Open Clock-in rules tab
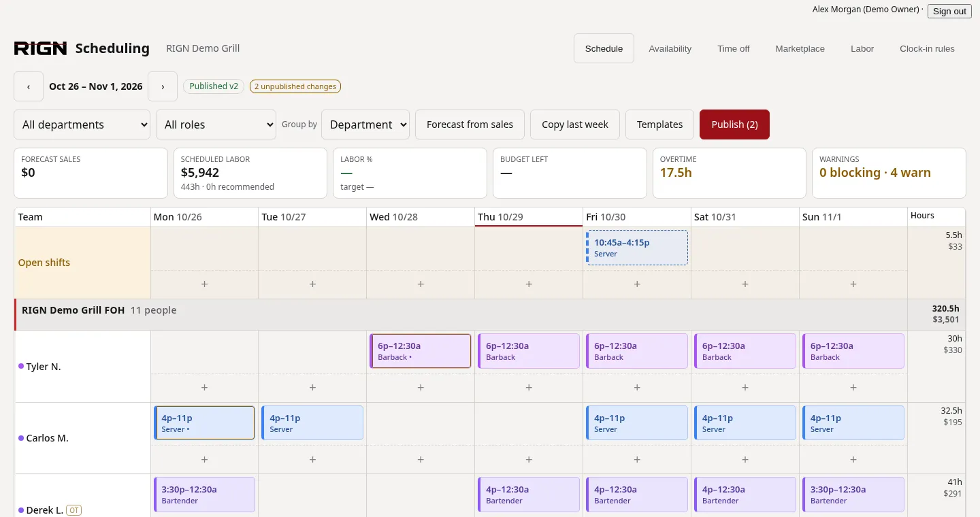 [x=927, y=48]
